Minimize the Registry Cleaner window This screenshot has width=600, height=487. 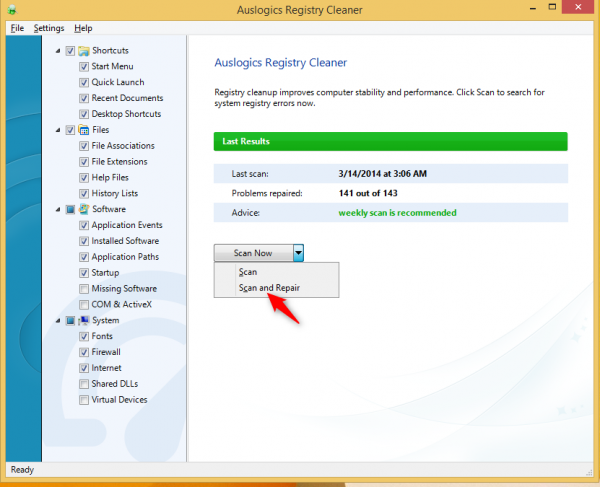coord(533,8)
